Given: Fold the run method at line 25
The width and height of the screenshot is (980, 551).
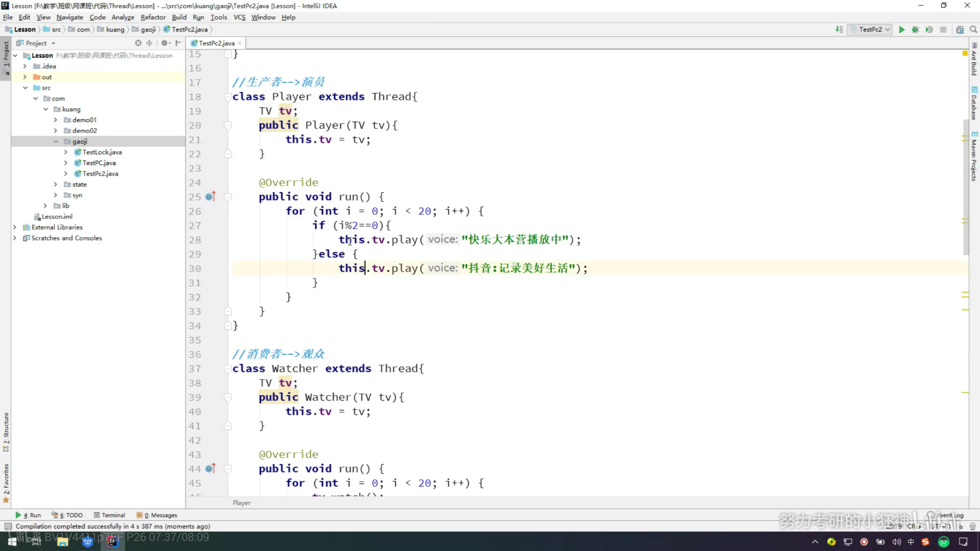Looking at the screenshot, I should (x=228, y=197).
